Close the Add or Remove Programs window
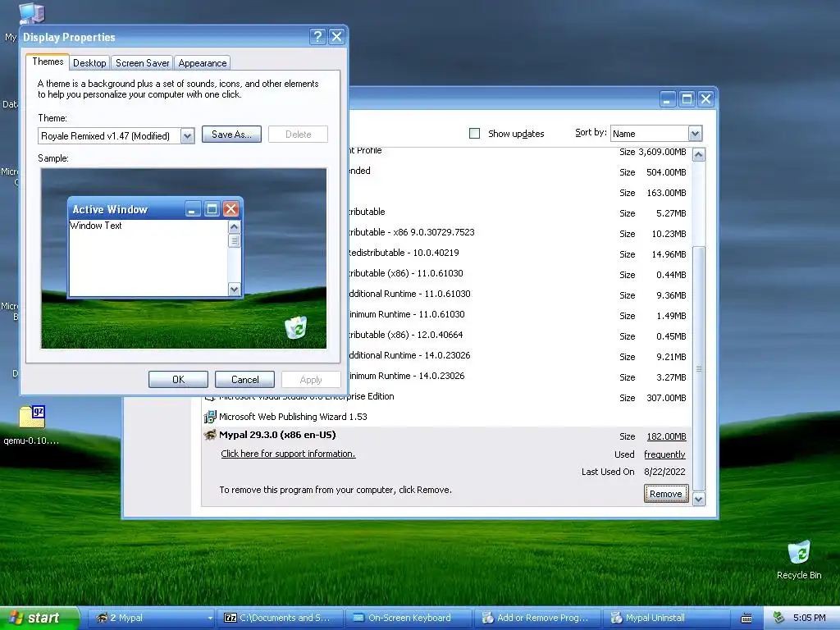Image resolution: width=840 pixels, height=630 pixels. coord(706,99)
